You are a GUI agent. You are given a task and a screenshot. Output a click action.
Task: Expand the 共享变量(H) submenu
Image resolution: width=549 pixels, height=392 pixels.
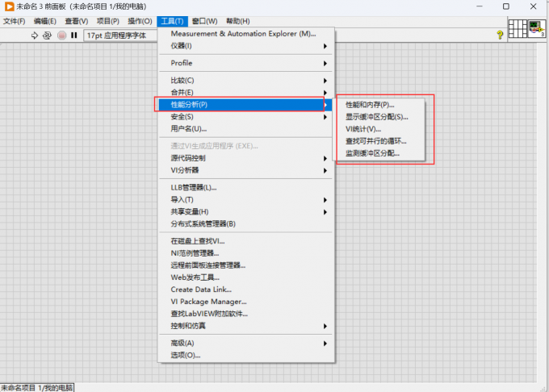click(245, 212)
